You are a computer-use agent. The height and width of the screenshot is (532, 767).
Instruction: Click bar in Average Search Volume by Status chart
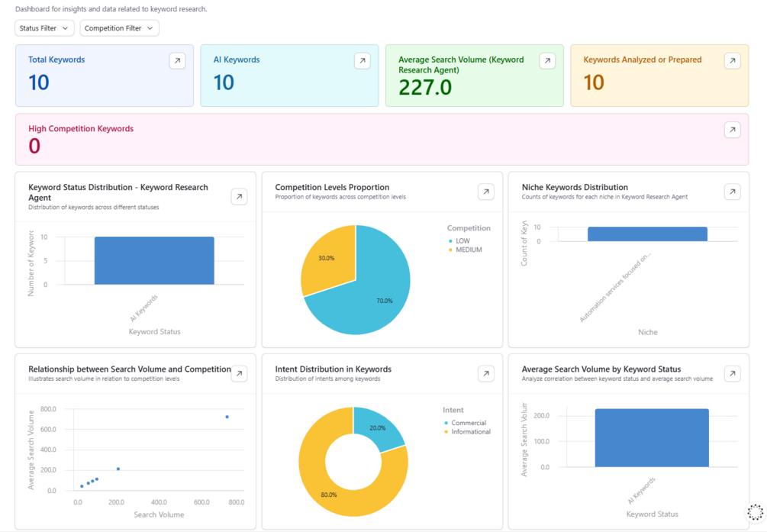tap(652, 437)
